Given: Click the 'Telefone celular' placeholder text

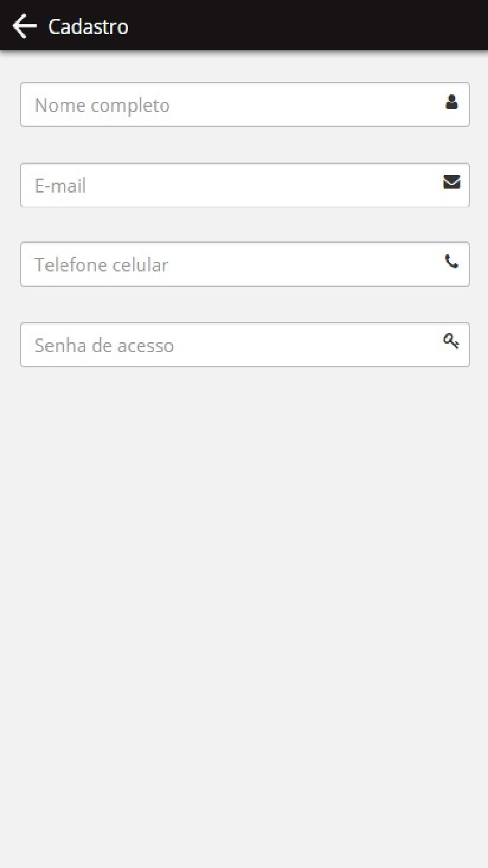Looking at the screenshot, I should [x=102, y=265].
